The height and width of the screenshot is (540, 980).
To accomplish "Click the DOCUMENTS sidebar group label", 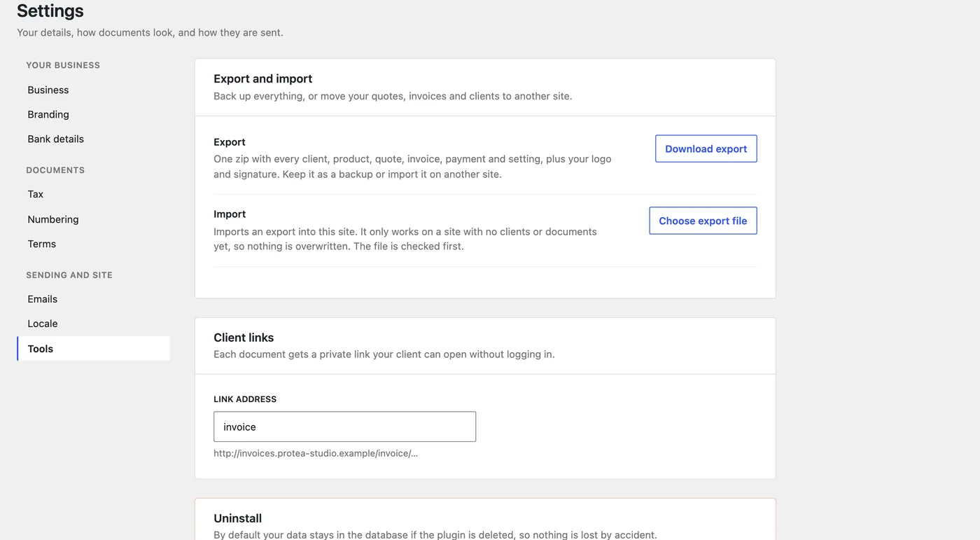I will click(55, 170).
